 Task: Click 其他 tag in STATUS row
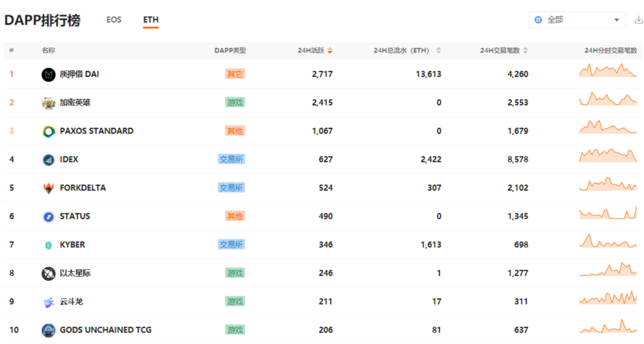coord(235,216)
